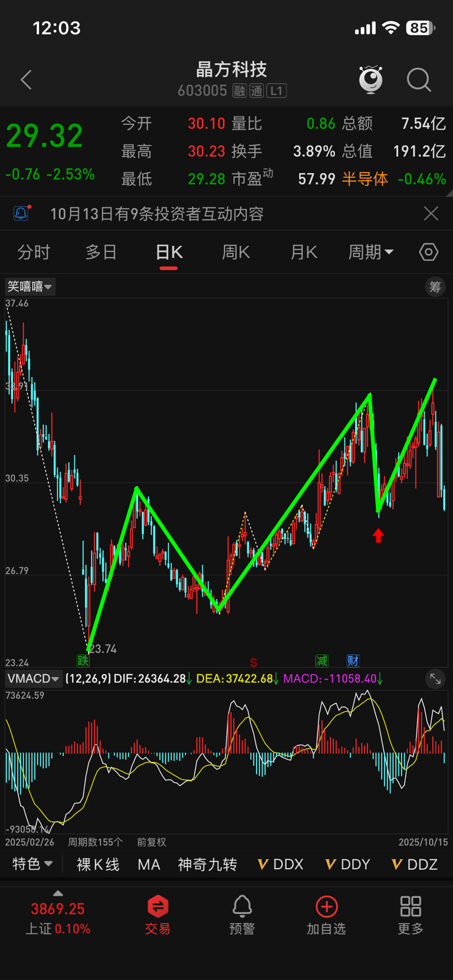Tap the 通 connect badge
This screenshot has height=980, width=453.
tap(256, 91)
